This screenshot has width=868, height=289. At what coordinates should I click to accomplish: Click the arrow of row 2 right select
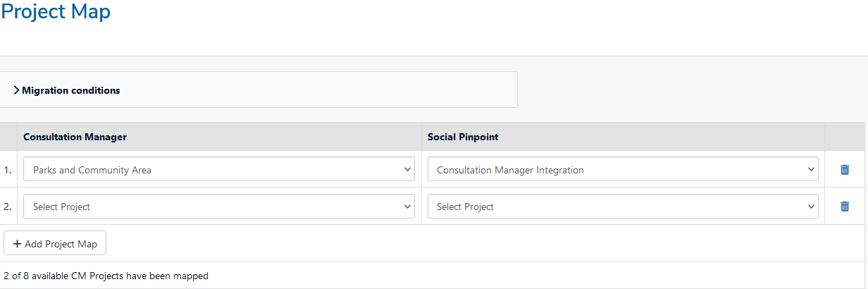click(811, 207)
